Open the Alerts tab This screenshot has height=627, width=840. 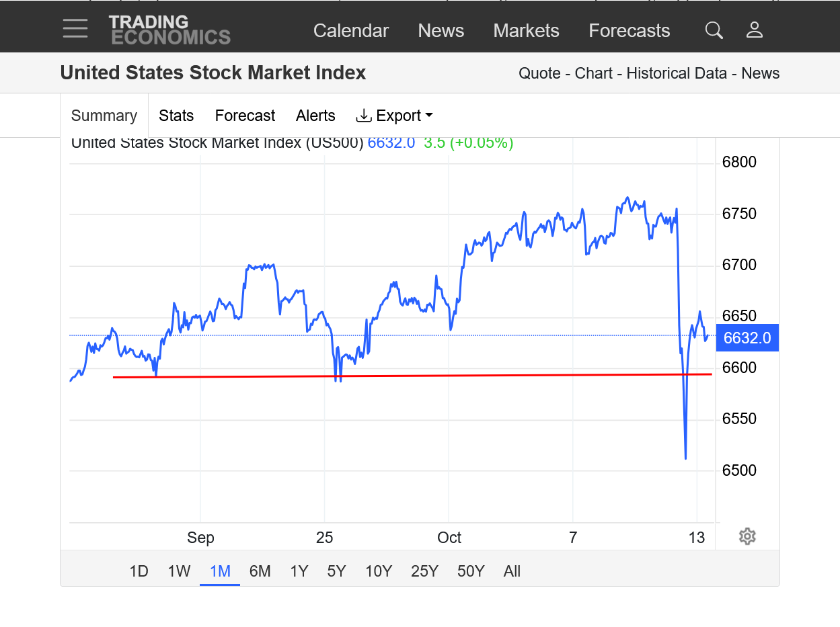click(315, 116)
